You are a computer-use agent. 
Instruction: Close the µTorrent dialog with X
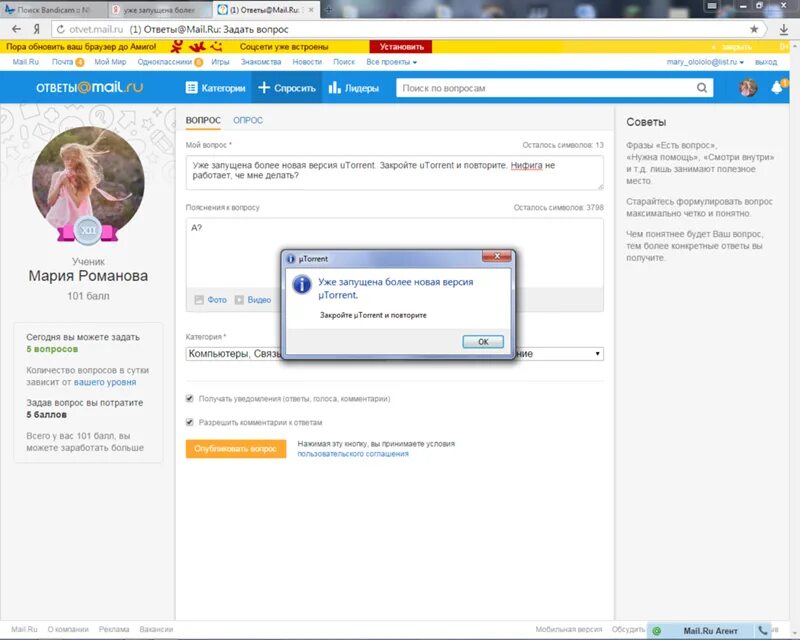(x=496, y=256)
